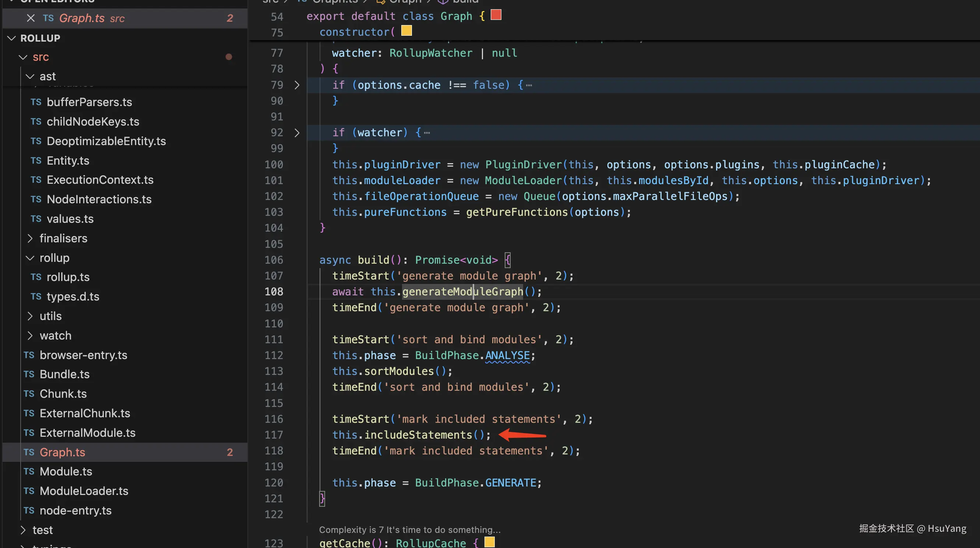This screenshot has width=980, height=548.
Task: Click the yellow marker beside getCache
Action: point(489,541)
